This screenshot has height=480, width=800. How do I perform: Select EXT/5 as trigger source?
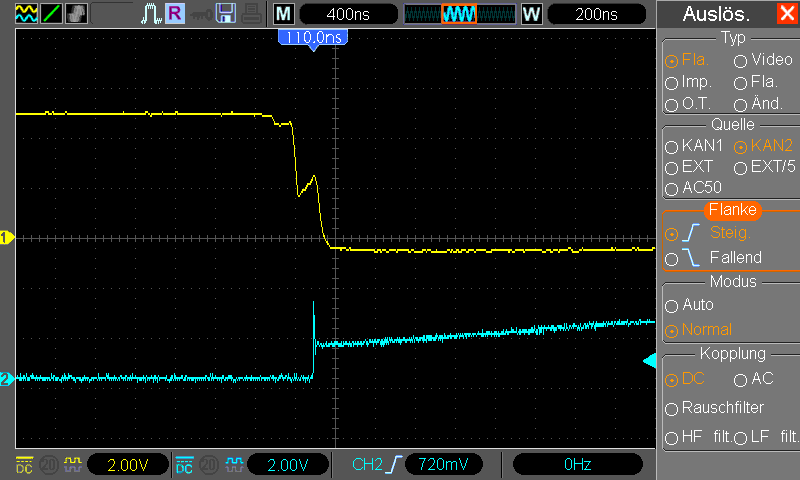tap(765, 167)
